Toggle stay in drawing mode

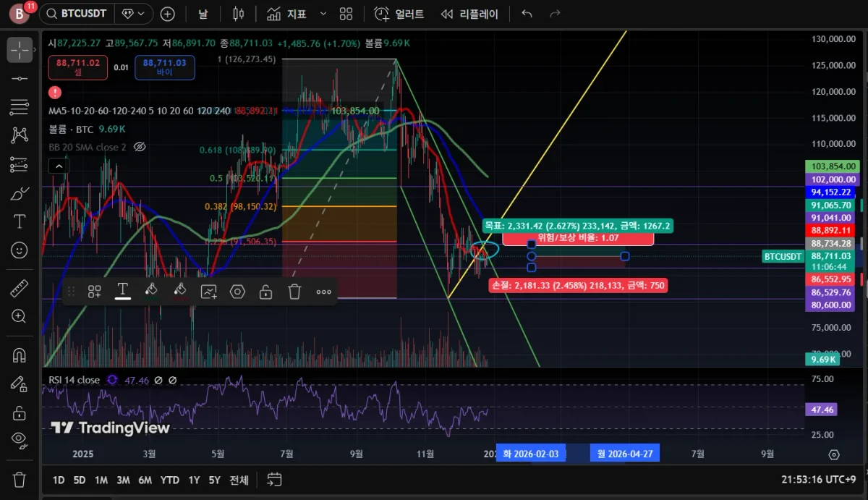pos(20,384)
